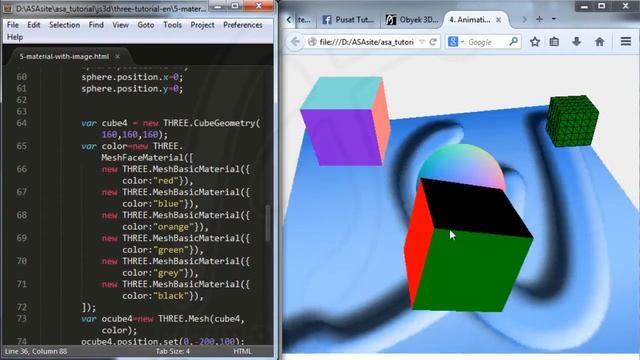Close the 5-material-with-image.html editor tab

click(117, 56)
